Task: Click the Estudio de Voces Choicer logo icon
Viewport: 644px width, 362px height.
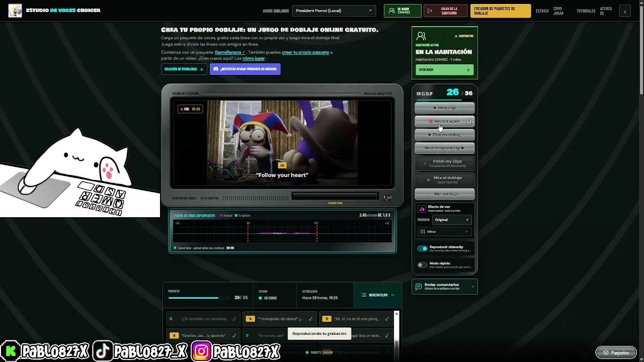Action: tap(15, 11)
